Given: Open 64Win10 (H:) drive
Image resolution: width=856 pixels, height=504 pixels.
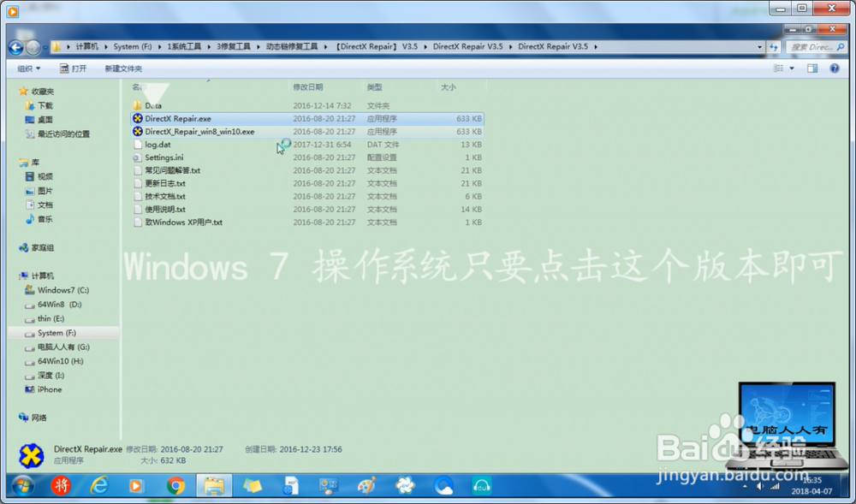Looking at the screenshot, I should 54,361.
